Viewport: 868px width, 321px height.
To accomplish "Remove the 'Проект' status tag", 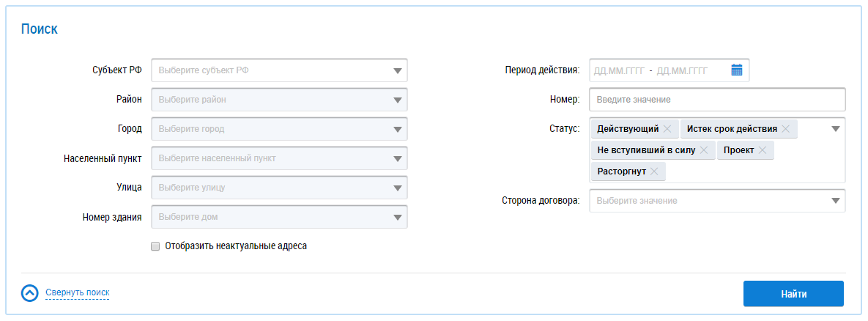I will click(763, 150).
